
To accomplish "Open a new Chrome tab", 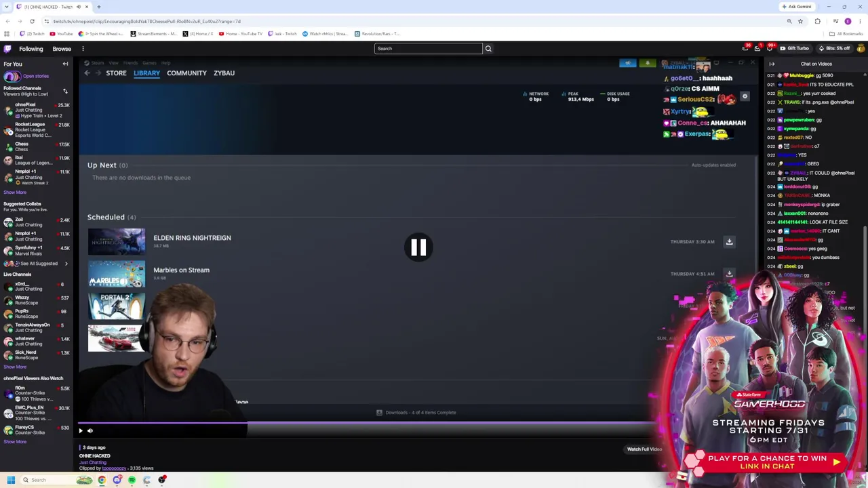I will click(x=99, y=7).
